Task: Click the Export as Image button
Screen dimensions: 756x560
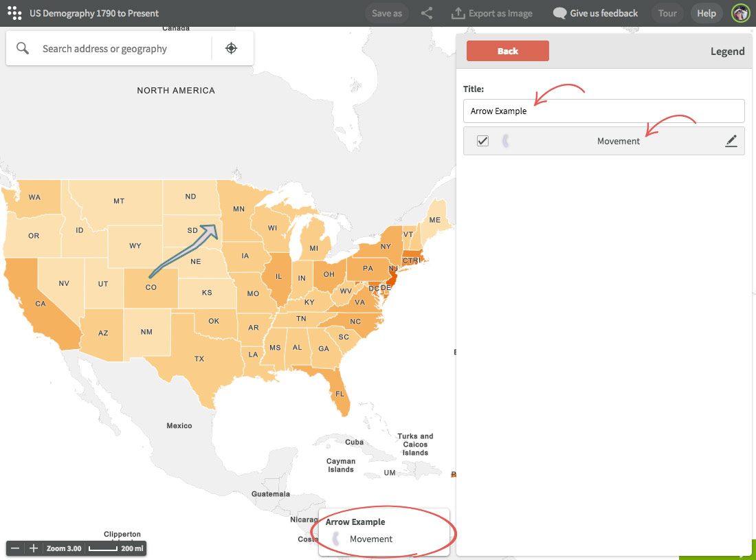Action: coord(492,13)
